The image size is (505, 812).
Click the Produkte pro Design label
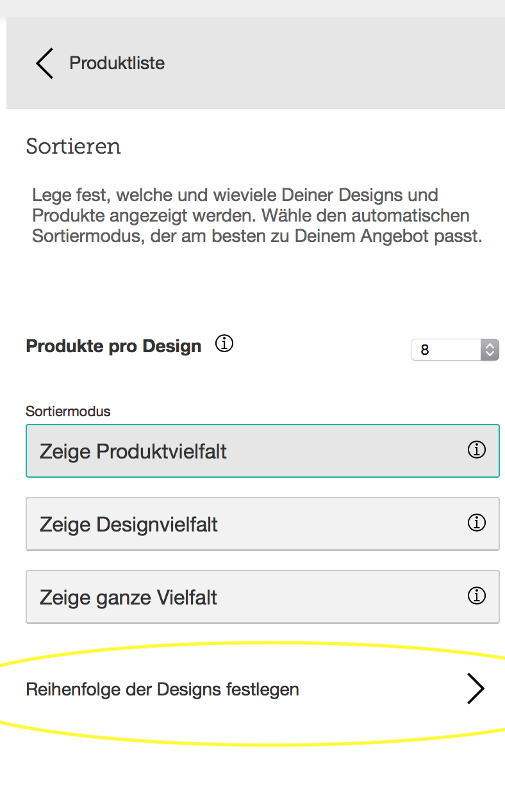pyautogui.click(x=113, y=346)
